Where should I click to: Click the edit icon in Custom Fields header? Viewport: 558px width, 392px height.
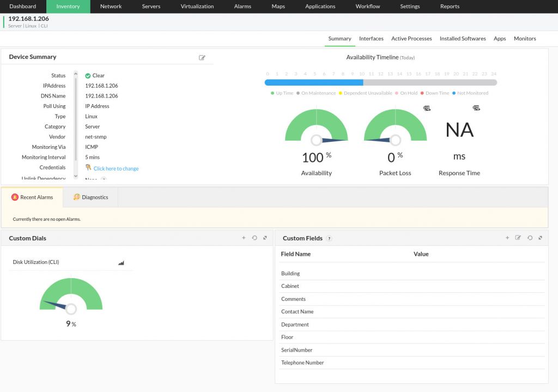click(x=518, y=238)
